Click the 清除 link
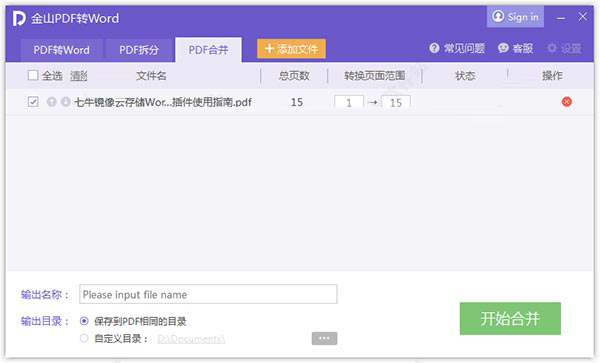The image size is (600, 363). pyautogui.click(x=78, y=76)
